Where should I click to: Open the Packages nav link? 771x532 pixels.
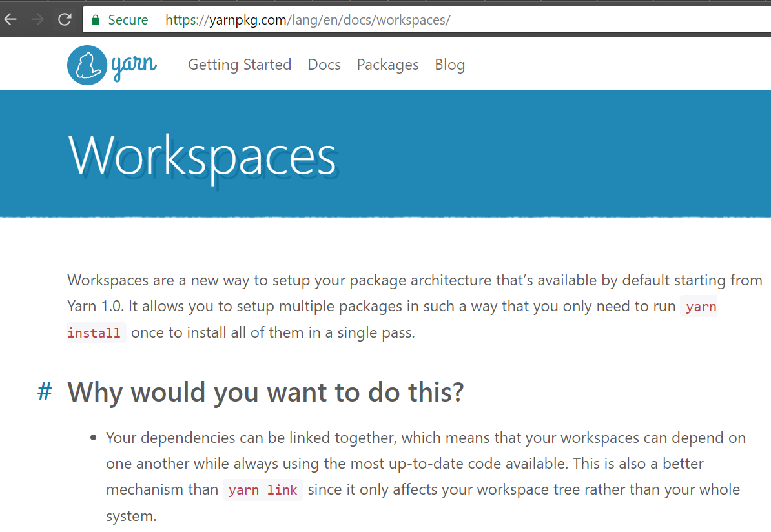pyautogui.click(x=387, y=65)
